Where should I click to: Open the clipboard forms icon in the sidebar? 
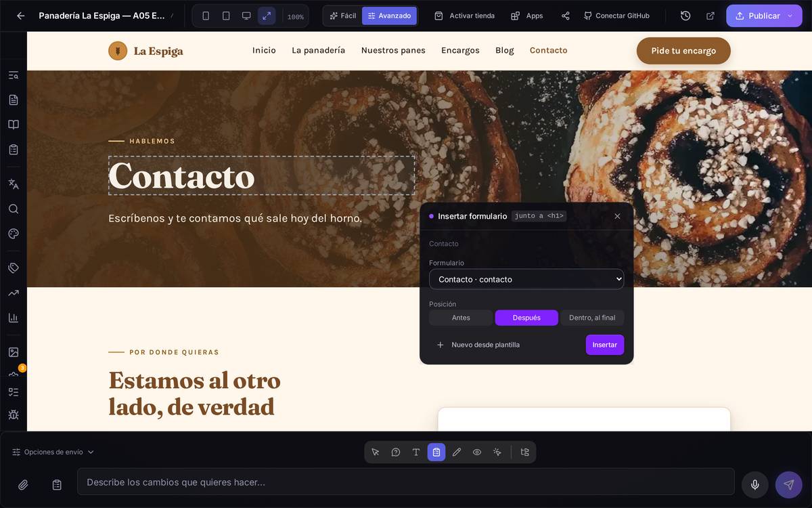[x=14, y=150]
